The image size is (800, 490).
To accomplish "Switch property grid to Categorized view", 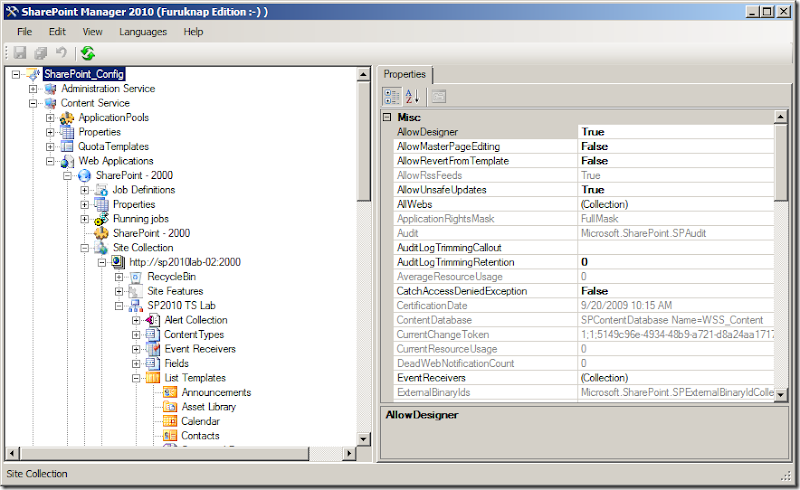I will tap(392, 96).
